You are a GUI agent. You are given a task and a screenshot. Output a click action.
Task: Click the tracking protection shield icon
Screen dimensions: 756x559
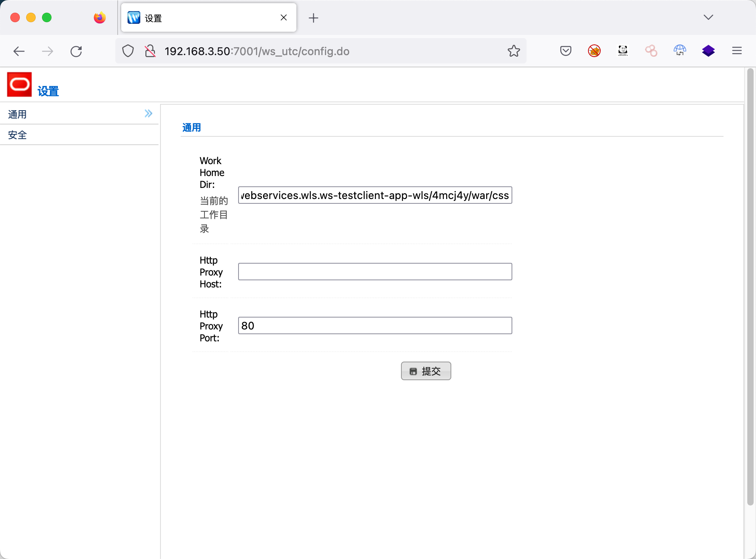coord(128,51)
